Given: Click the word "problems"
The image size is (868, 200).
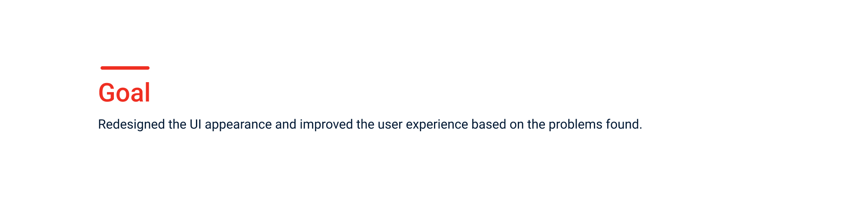Looking at the screenshot, I should pos(575,125).
